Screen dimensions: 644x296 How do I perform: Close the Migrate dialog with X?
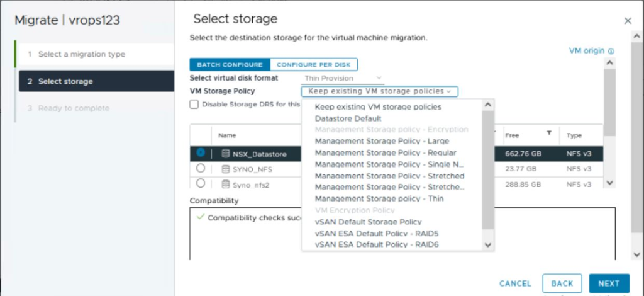(628, 21)
